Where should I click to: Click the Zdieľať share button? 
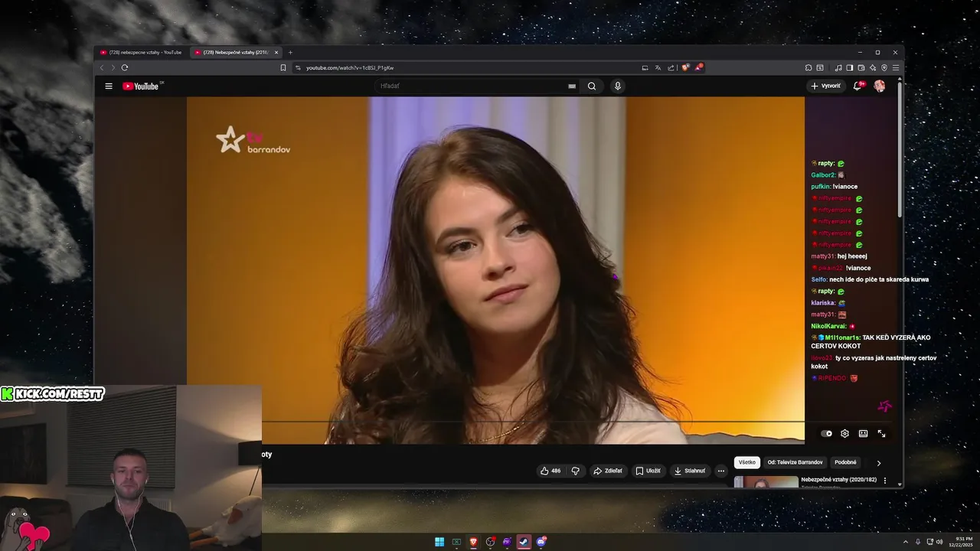pyautogui.click(x=608, y=471)
